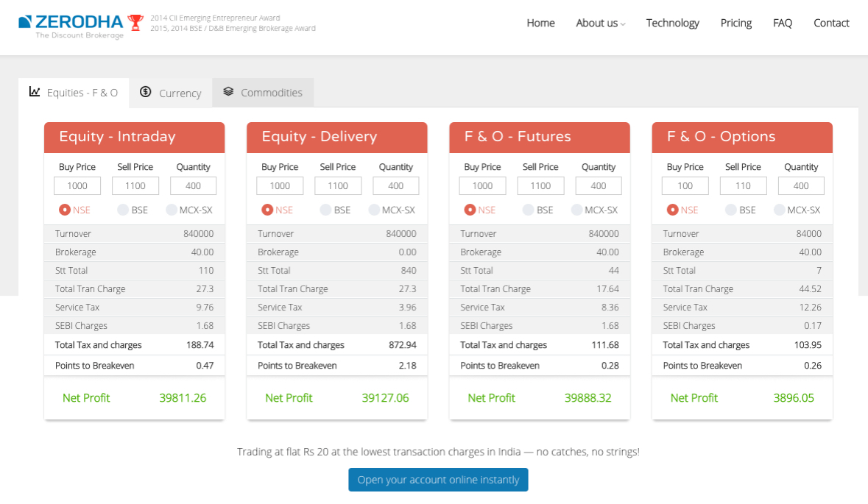The image size is (868, 504).
Task: Click F&O Options Service Tax 12.26
Action: (811, 307)
